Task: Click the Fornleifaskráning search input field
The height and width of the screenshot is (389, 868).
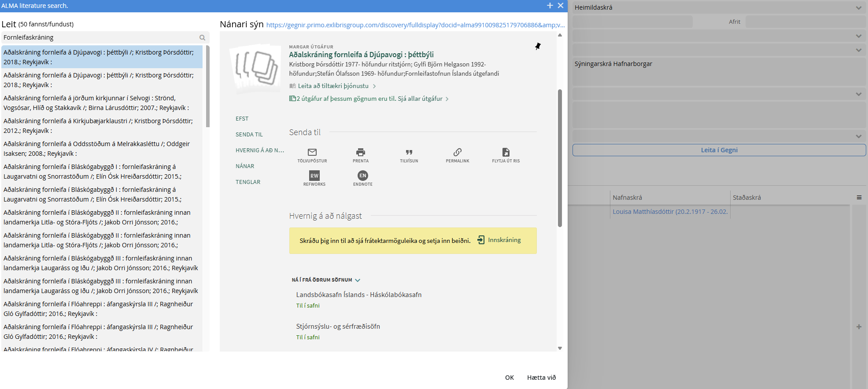Action: click(100, 37)
